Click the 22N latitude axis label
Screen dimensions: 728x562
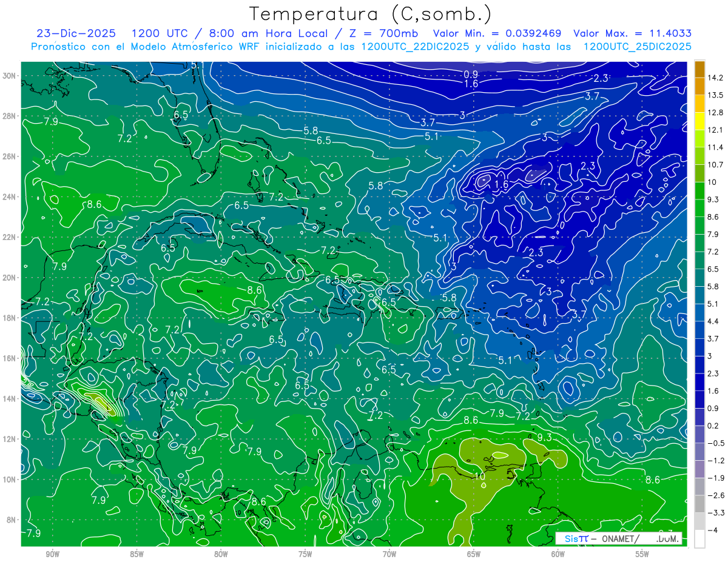tap(10, 237)
